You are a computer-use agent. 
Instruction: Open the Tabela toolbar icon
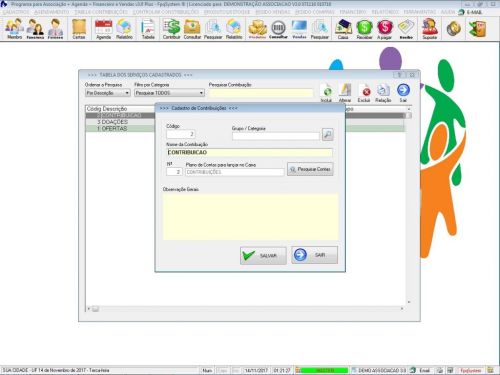pyautogui.click(x=148, y=29)
